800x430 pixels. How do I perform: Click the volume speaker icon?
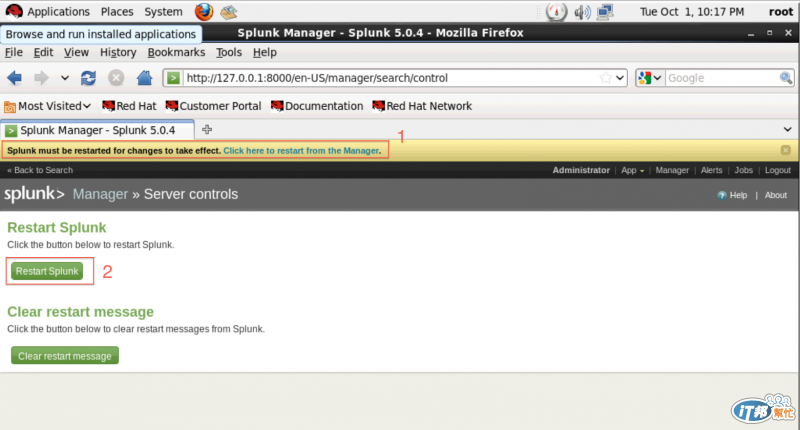click(x=582, y=12)
